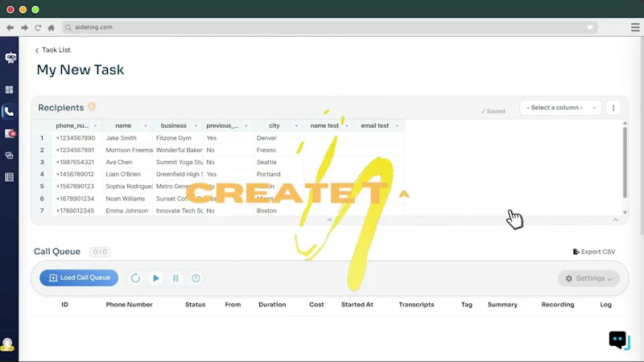Open the live chat widget icon

619,340
